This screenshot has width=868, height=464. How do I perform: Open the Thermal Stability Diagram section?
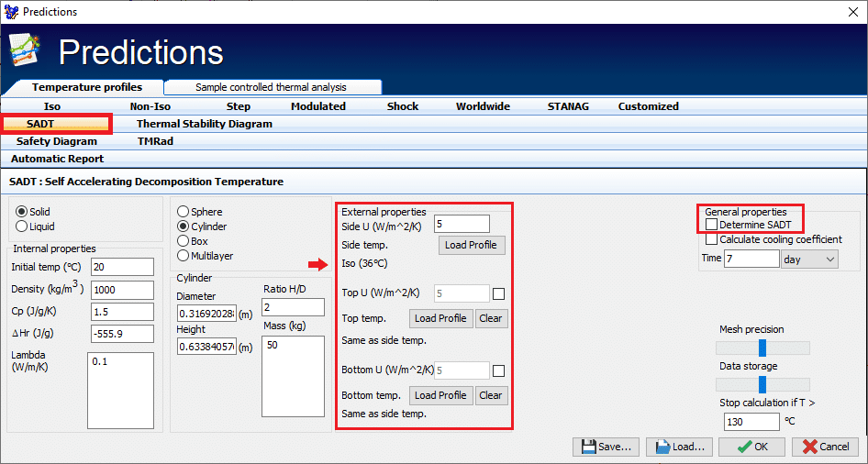pos(204,124)
